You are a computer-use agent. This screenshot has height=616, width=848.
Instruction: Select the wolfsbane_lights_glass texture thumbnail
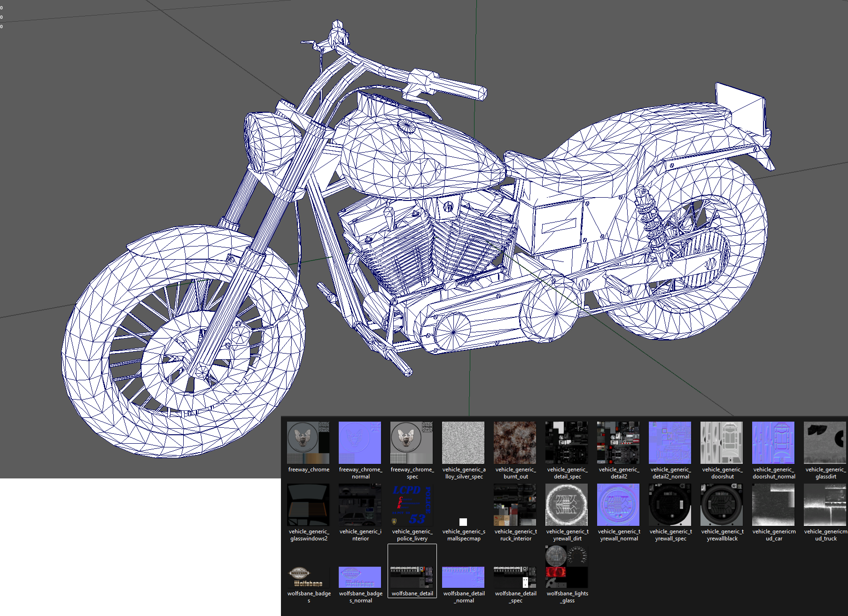(x=567, y=567)
